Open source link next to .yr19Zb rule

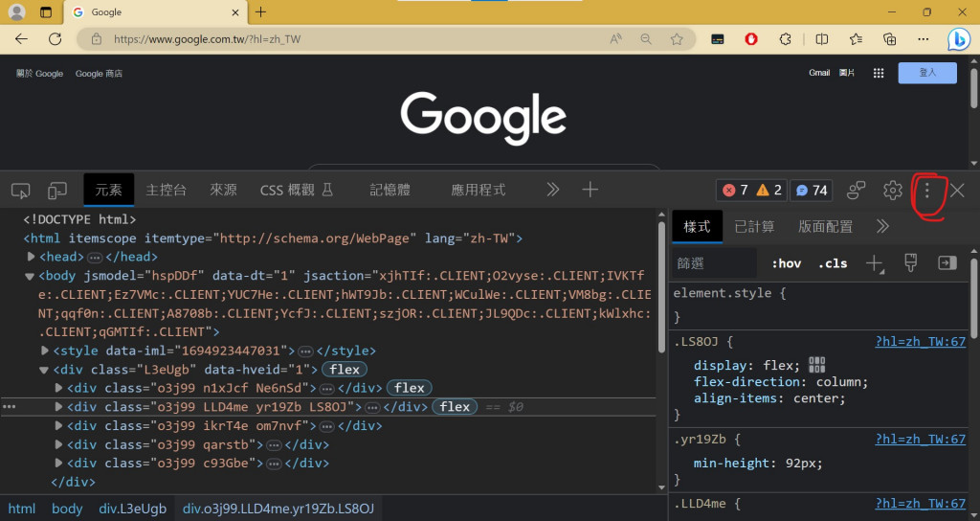coord(920,439)
